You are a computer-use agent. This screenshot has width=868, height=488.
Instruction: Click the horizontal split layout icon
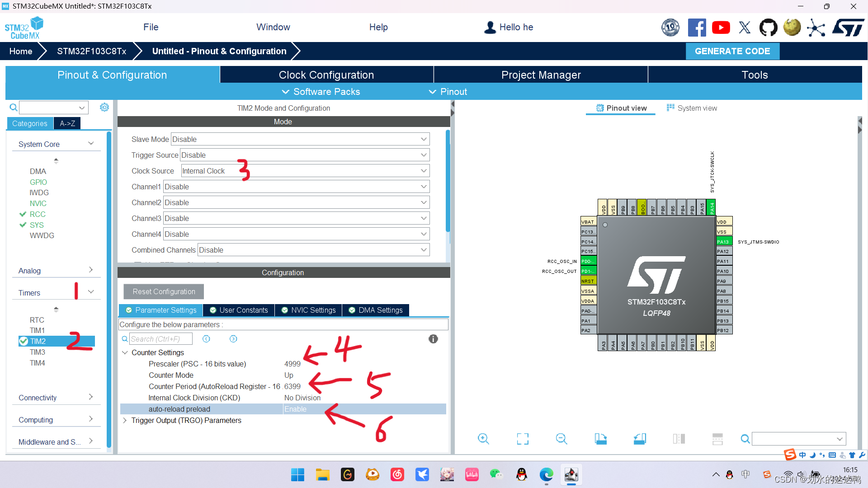coord(717,439)
